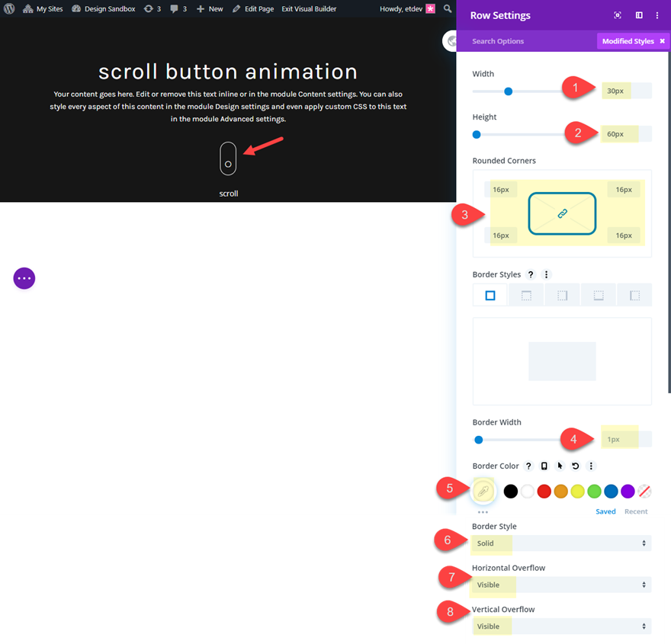Viewport: 671px width, 644px height.
Task: Open the phone responsive icon next to Border Color
Action: [544, 466]
